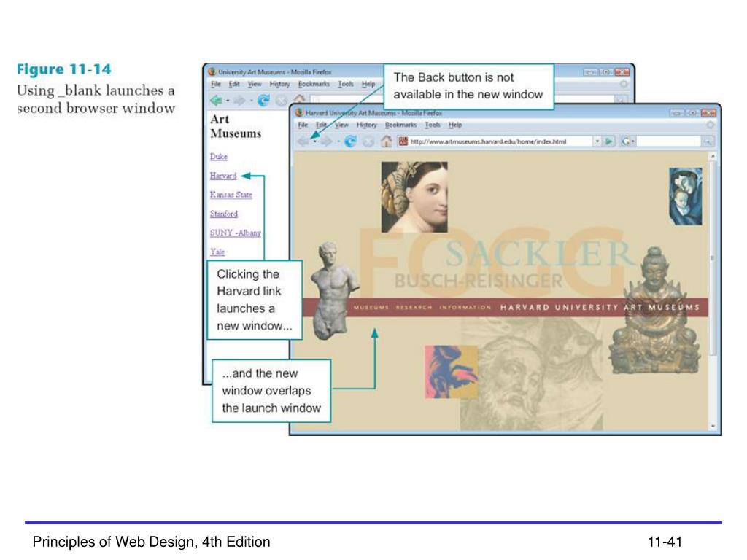This screenshot has width=747, height=560.
Task: Click the Forward arrow in the front Harvard window
Action: [x=327, y=141]
